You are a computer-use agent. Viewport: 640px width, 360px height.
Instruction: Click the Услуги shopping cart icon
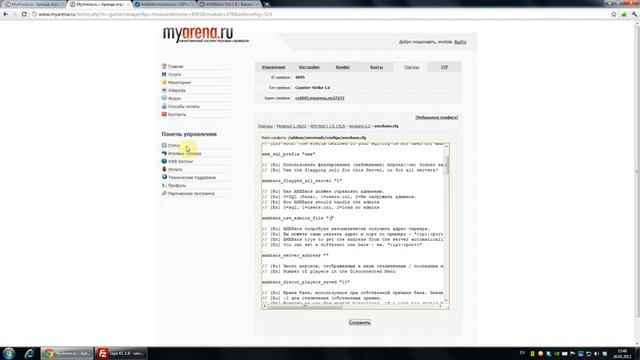164,74
